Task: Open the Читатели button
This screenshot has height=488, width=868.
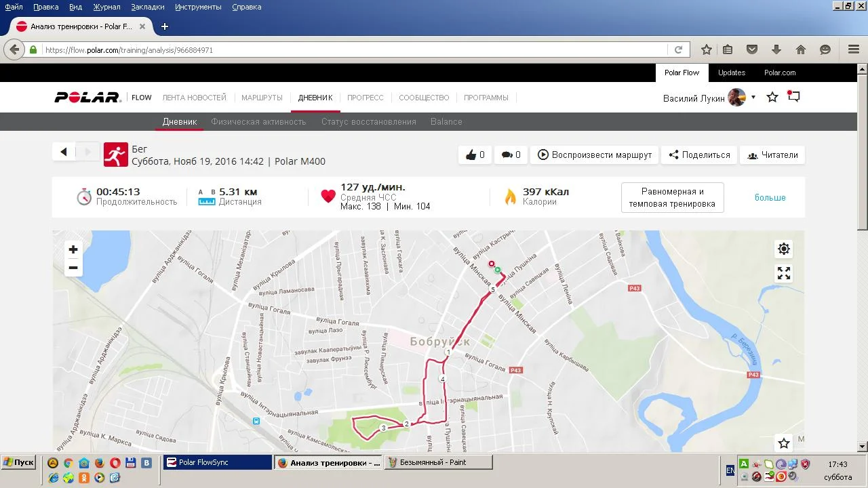Action: tap(772, 155)
